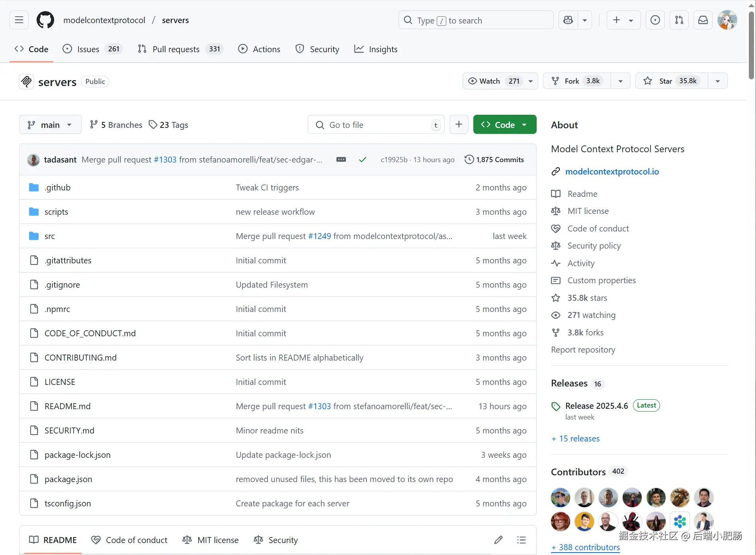Open the notifications inbox icon

point(703,20)
